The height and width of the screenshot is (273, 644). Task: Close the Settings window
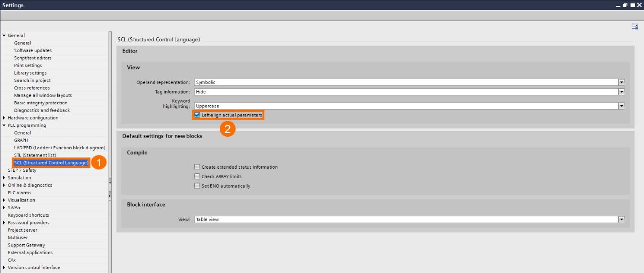[639, 5]
